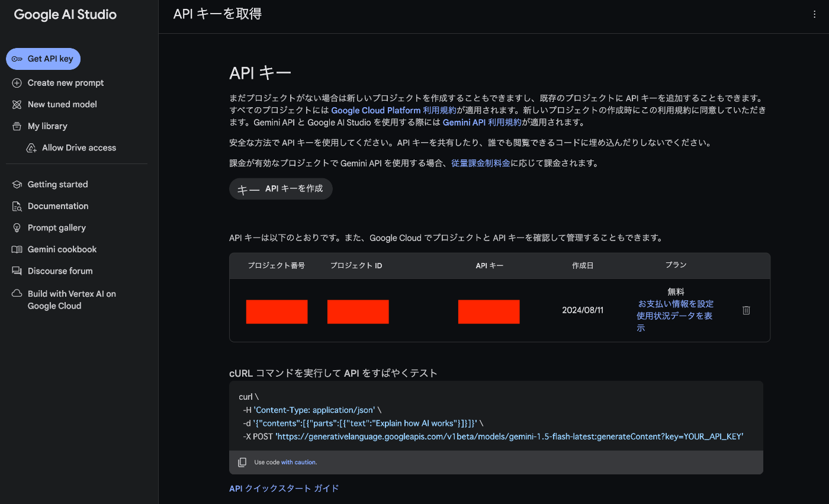Click the tuned model icon in sidebar
Viewport: 829px width, 504px height.
[17, 104]
